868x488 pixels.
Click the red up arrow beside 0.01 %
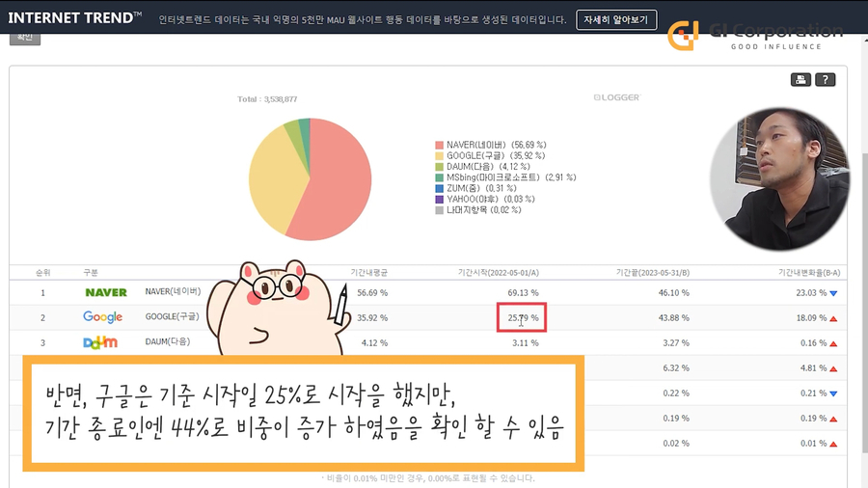coord(833,444)
